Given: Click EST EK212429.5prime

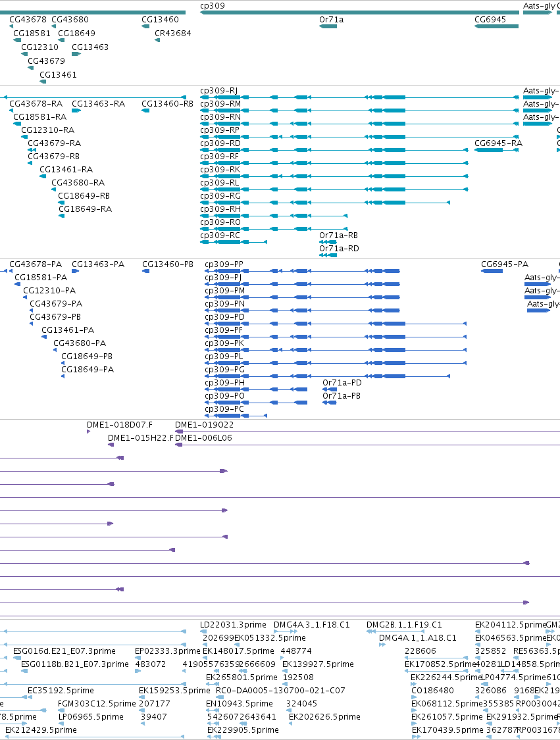Looking at the screenshot, I should coord(41,730).
